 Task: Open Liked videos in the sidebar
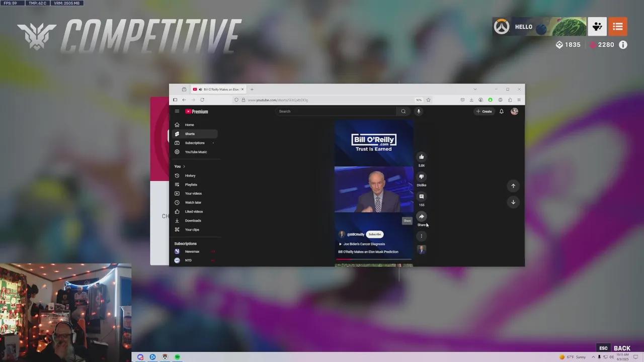[195, 212]
